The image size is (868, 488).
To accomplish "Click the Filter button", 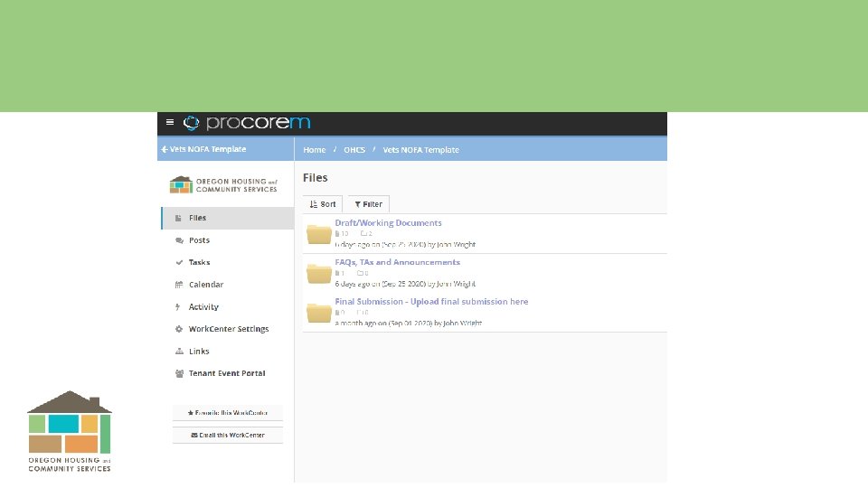I will point(369,204).
